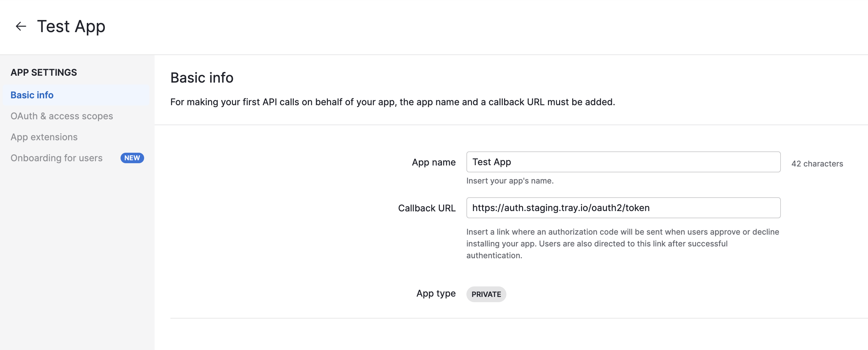Click the App type label
Viewport: 868px width, 350px height.
pos(436,293)
